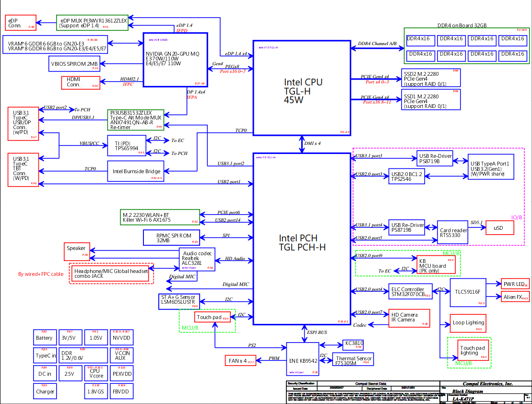Click the "Thermal Sensor F75305M" block

pyautogui.click(x=353, y=359)
